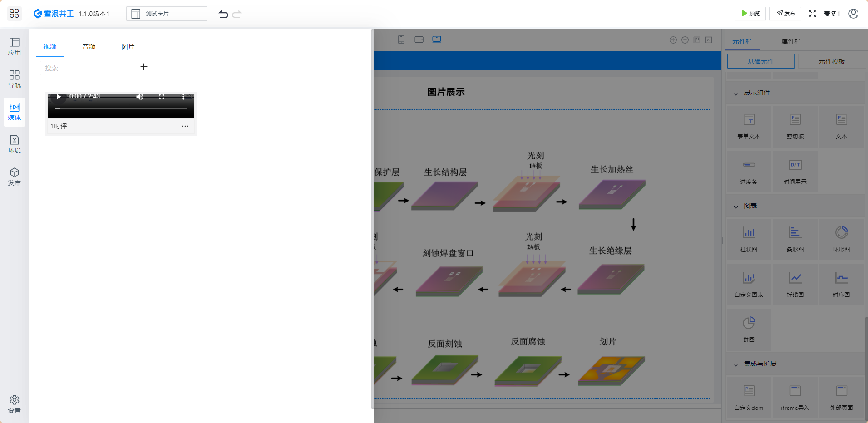Select the 折线图 chart component
868x423 pixels.
click(x=795, y=285)
